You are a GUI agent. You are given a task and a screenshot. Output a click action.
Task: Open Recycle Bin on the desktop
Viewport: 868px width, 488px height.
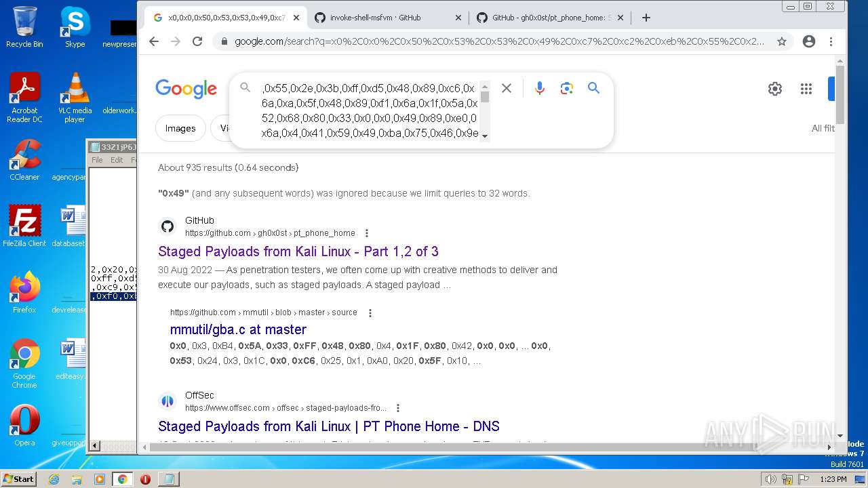point(24,27)
